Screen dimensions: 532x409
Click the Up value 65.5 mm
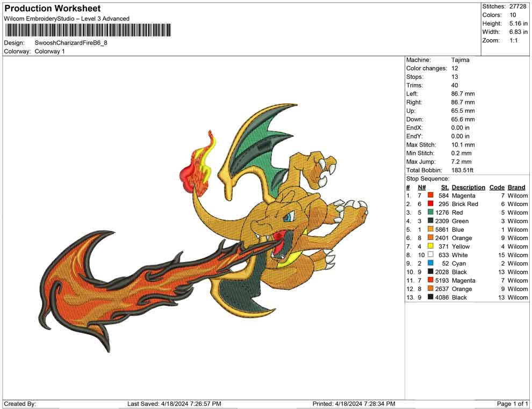click(463, 111)
